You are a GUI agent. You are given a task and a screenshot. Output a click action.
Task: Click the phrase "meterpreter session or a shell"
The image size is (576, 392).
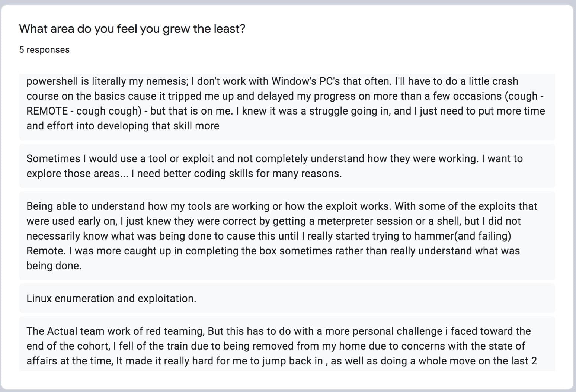[x=389, y=221]
